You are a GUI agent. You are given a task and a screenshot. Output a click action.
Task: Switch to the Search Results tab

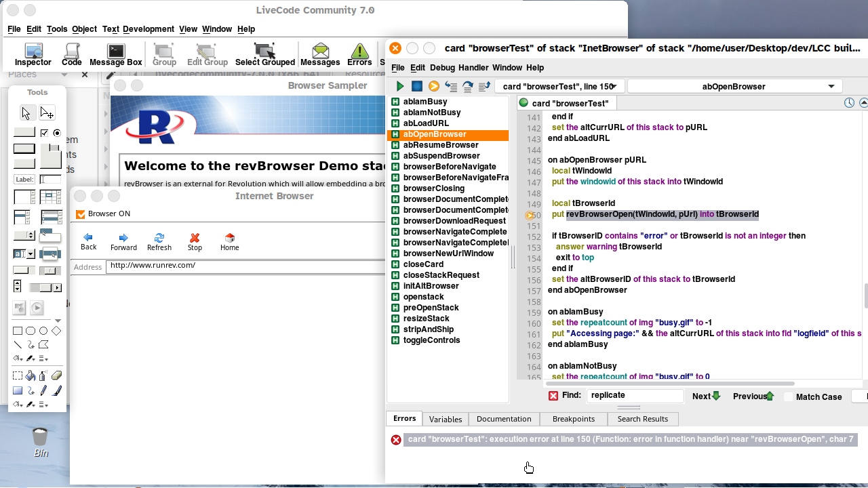(643, 419)
